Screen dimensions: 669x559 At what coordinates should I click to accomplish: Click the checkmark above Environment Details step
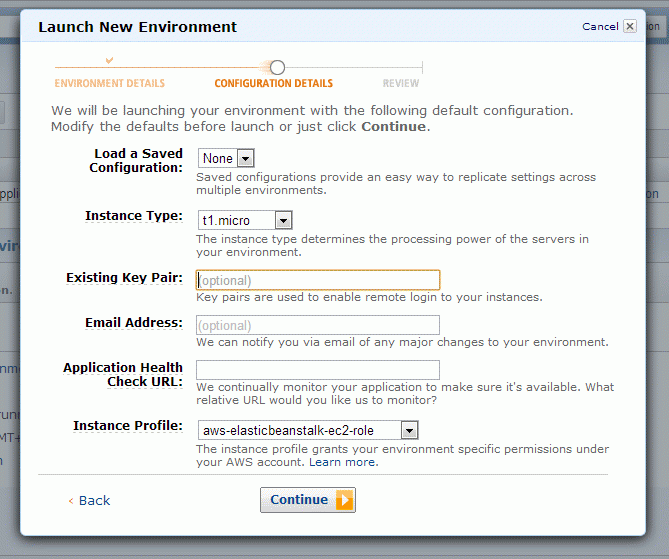click(110, 60)
